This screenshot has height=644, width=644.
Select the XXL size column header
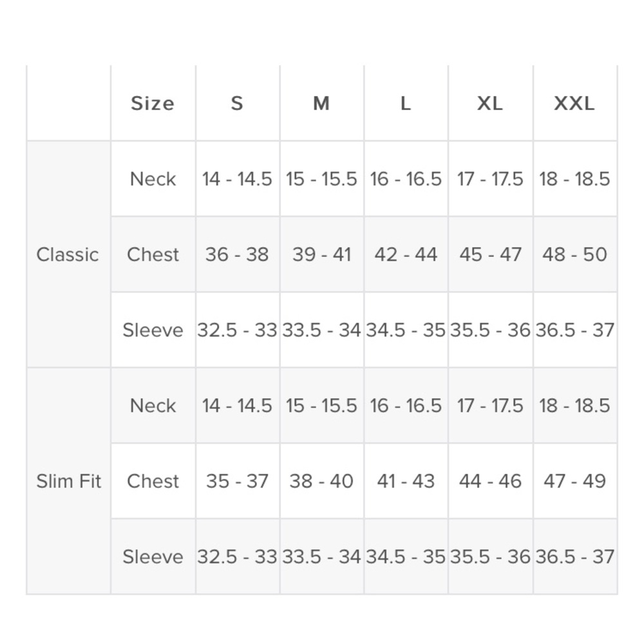574,103
